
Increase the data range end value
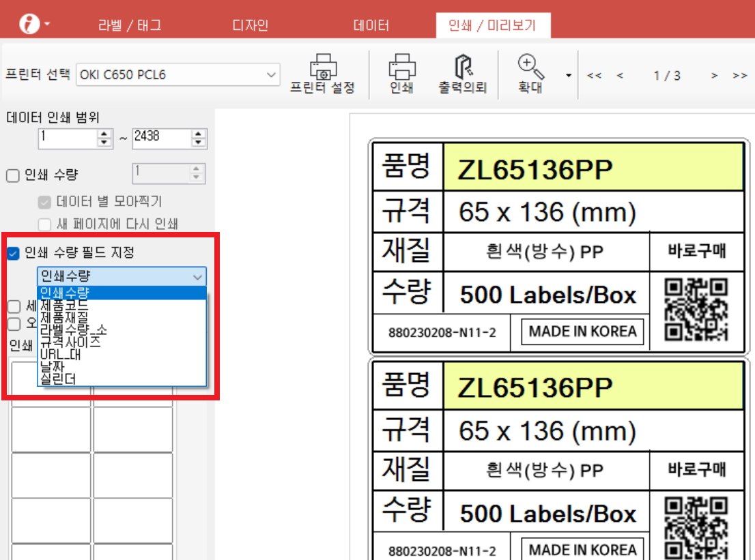pos(199,134)
